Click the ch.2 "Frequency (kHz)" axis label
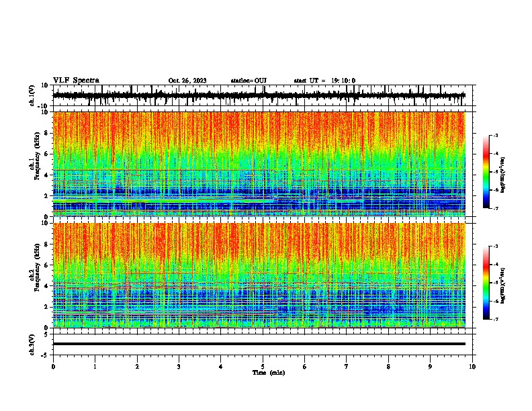This screenshot has height=411, width=532. 37,267
